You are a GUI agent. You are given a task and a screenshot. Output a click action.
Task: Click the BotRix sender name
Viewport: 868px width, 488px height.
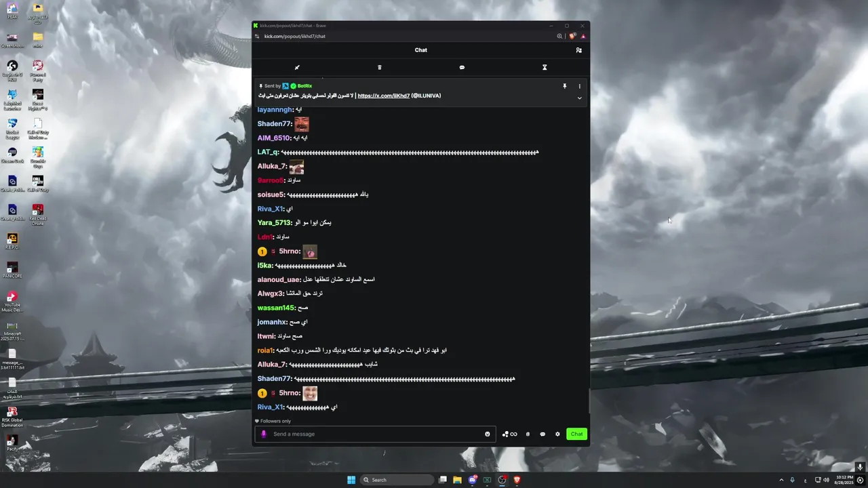click(x=304, y=86)
